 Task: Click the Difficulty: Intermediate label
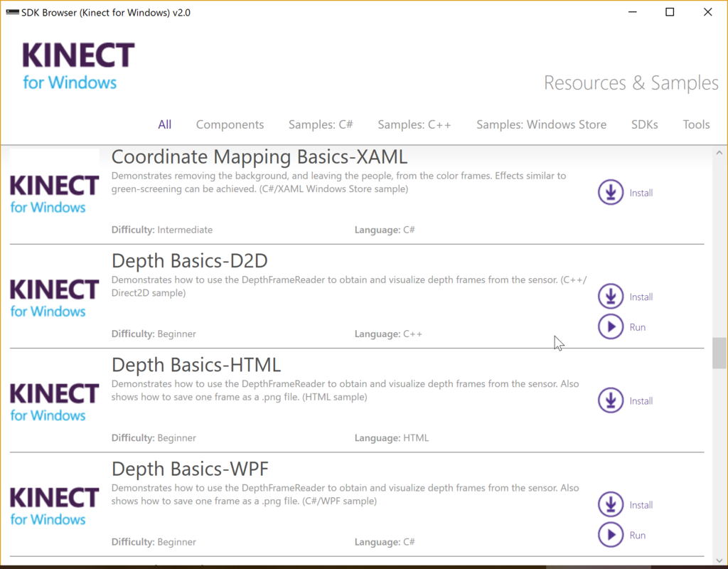click(x=162, y=230)
